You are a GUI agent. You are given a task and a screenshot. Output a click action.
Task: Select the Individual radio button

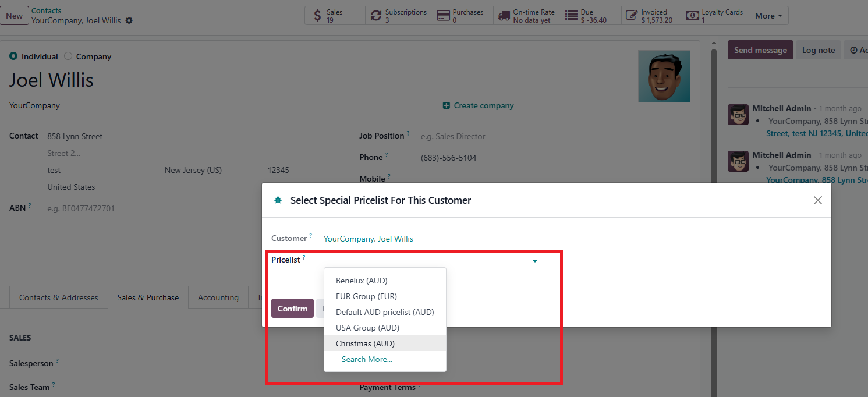tap(13, 56)
